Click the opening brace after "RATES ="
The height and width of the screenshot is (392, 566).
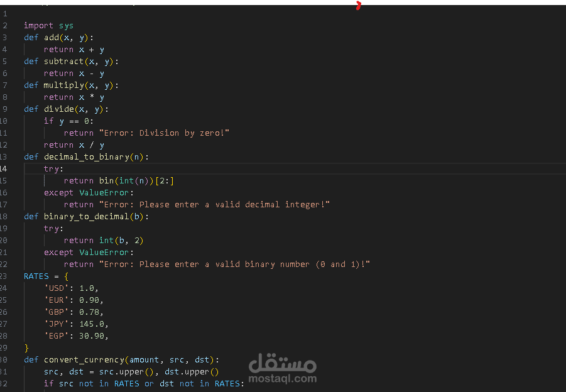(66, 276)
